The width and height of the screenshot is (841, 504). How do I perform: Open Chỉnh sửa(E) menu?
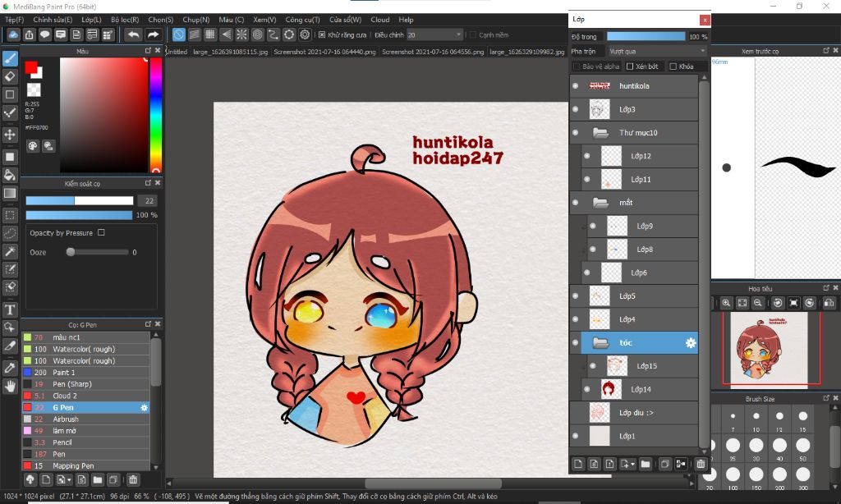53,20
